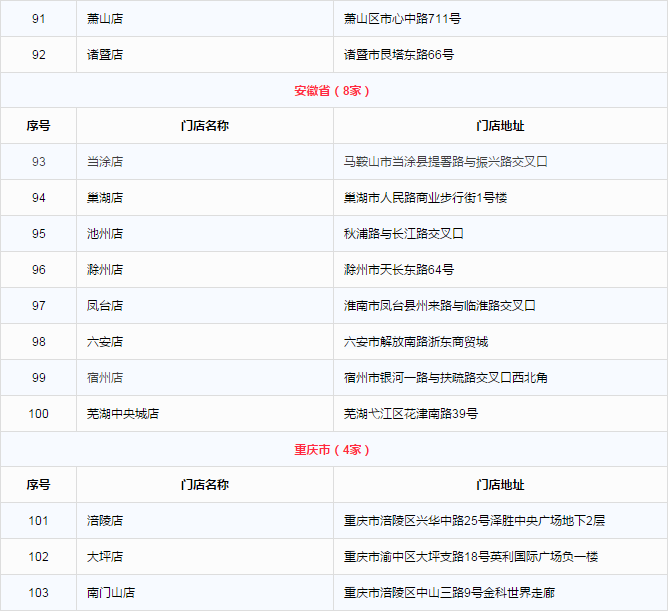Select the 六安市解放南路浙东商贸城 address cell
Viewport: 669px width, 611px height.
point(416,342)
